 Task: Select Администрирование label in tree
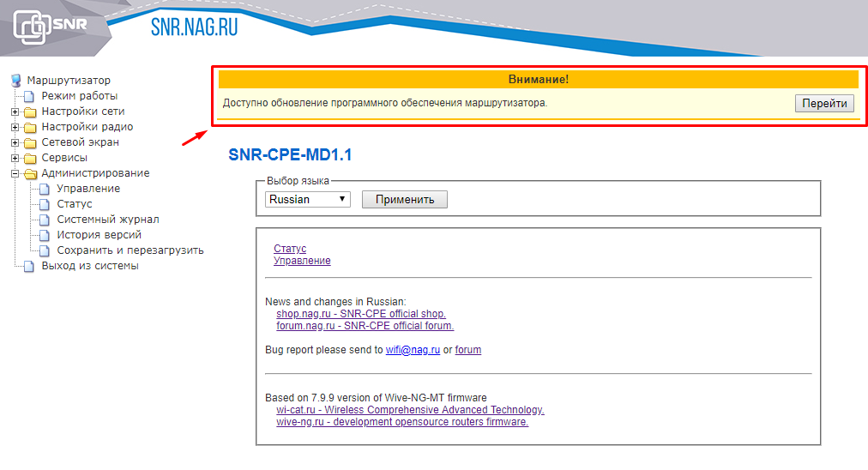(95, 173)
